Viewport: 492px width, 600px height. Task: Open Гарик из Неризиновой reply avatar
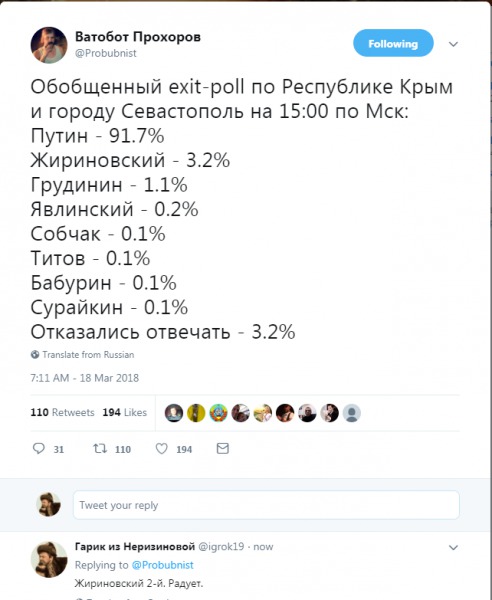click(x=49, y=559)
